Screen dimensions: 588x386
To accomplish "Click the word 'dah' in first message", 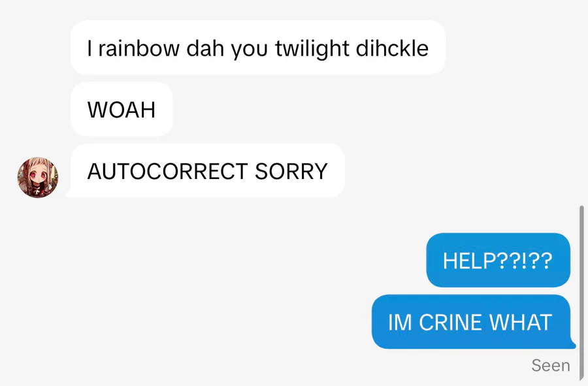I will 204,48.
